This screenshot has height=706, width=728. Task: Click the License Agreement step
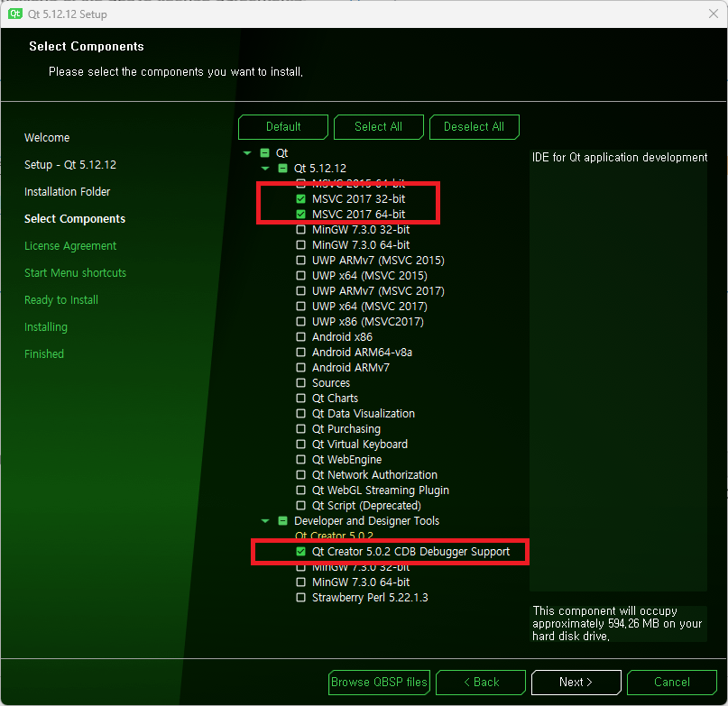70,245
